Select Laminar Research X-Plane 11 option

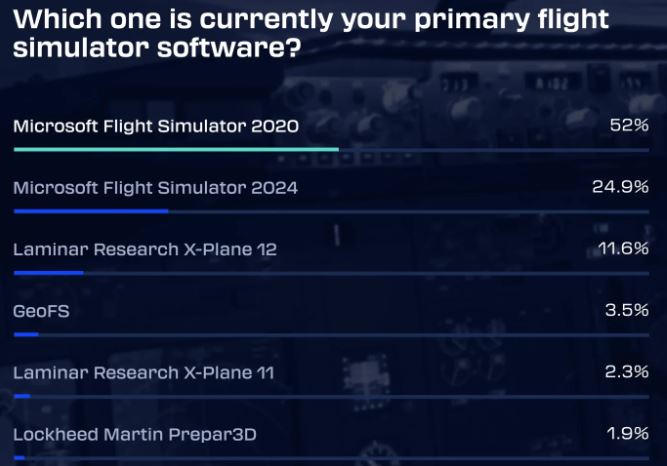click(143, 373)
